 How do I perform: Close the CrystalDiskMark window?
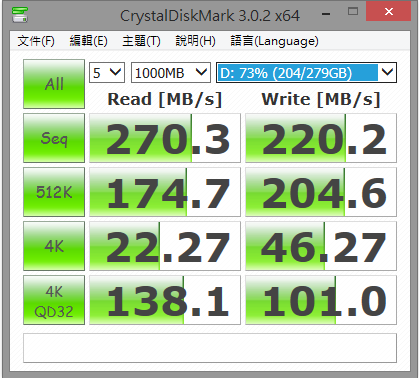(389, 12)
